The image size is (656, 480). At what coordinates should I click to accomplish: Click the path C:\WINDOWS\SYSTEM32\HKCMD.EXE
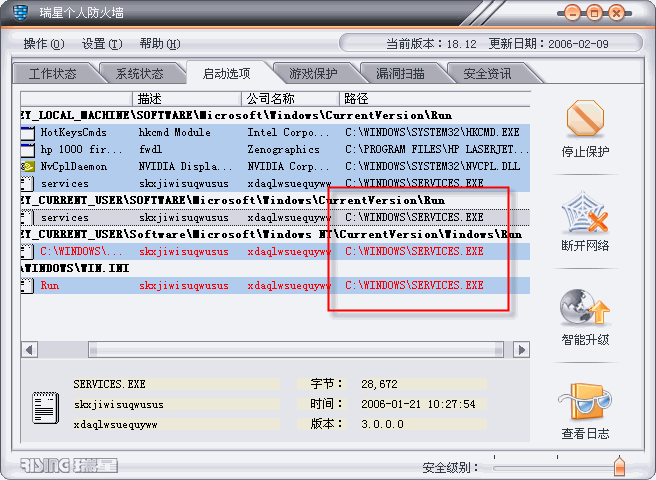pyautogui.click(x=432, y=133)
